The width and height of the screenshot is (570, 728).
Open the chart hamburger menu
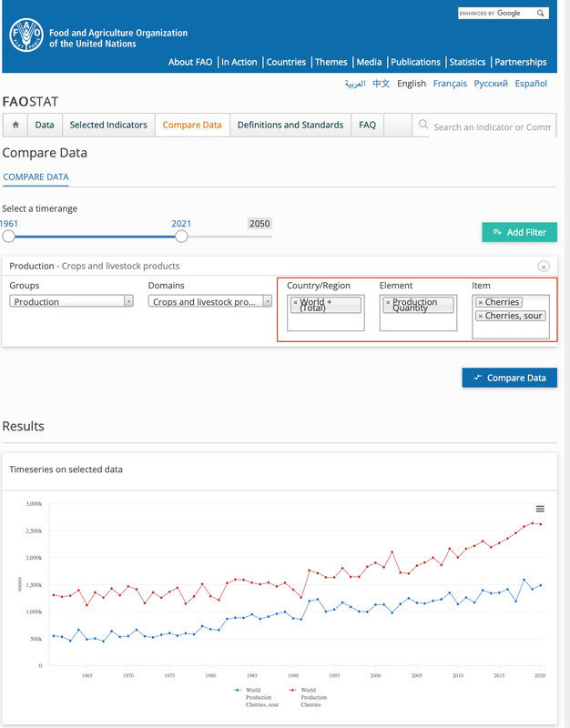pos(540,509)
